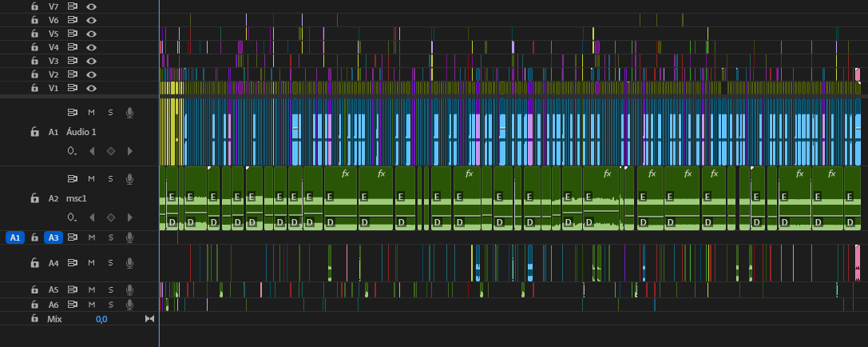Toggle sync lock on track V7
Viewport: 868px width, 347px height.
coord(73,6)
